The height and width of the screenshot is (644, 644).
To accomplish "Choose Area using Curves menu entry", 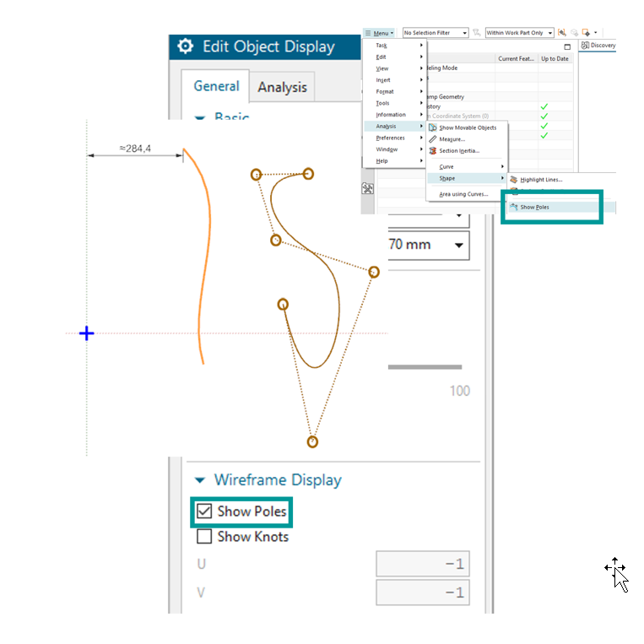I will (x=463, y=194).
